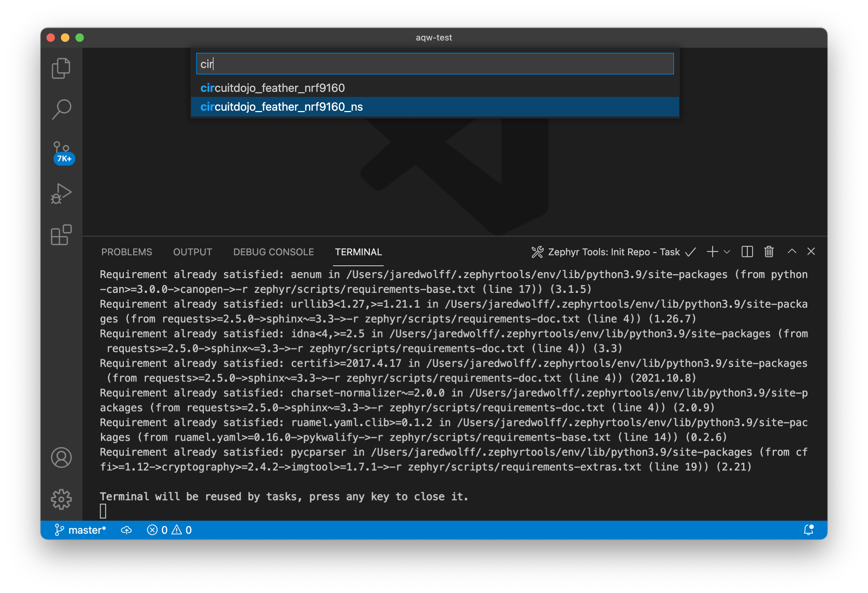Open the Manage gear icon
Viewport: 868px width, 593px height.
(x=61, y=499)
